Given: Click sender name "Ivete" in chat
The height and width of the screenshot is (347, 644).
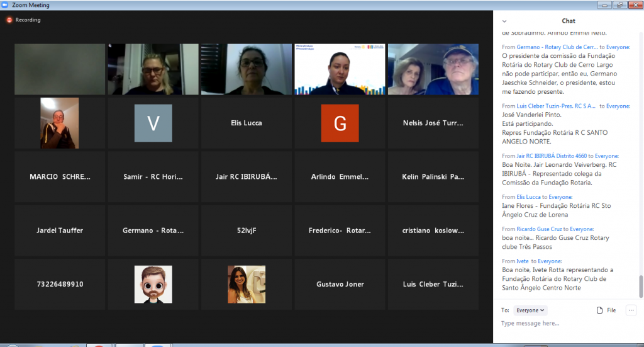Looking at the screenshot, I should coord(522,261).
